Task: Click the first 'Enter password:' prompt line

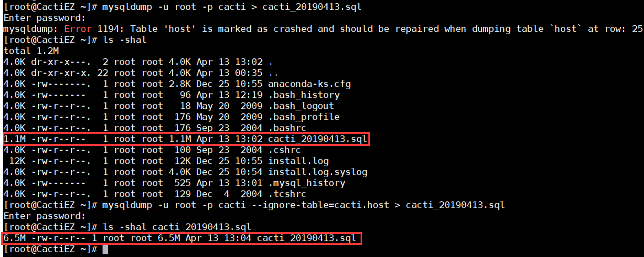Action: pyautogui.click(x=44, y=18)
